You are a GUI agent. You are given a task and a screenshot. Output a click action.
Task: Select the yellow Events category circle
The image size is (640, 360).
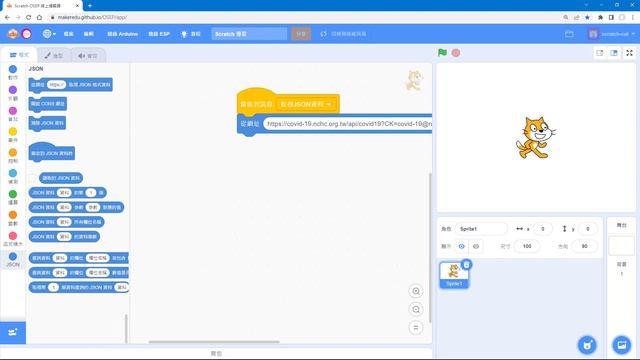tap(13, 131)
